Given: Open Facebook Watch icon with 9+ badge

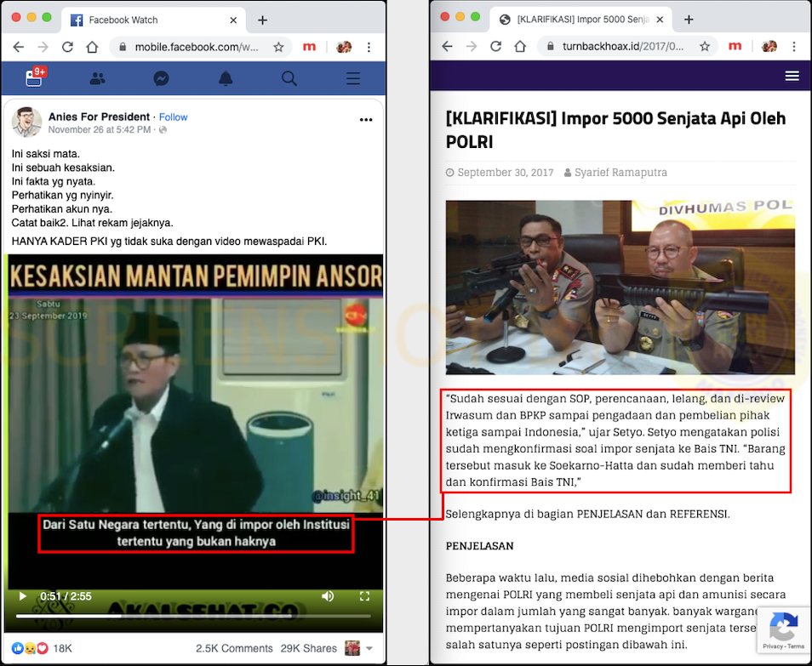Looking at the screenshot, I should [x=34, y=78].
